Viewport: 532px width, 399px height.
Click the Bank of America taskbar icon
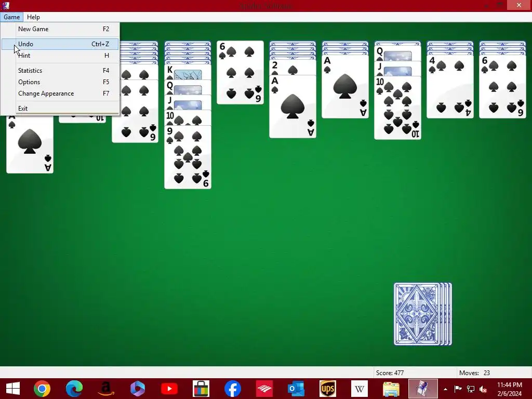click(x=264, y=389)
